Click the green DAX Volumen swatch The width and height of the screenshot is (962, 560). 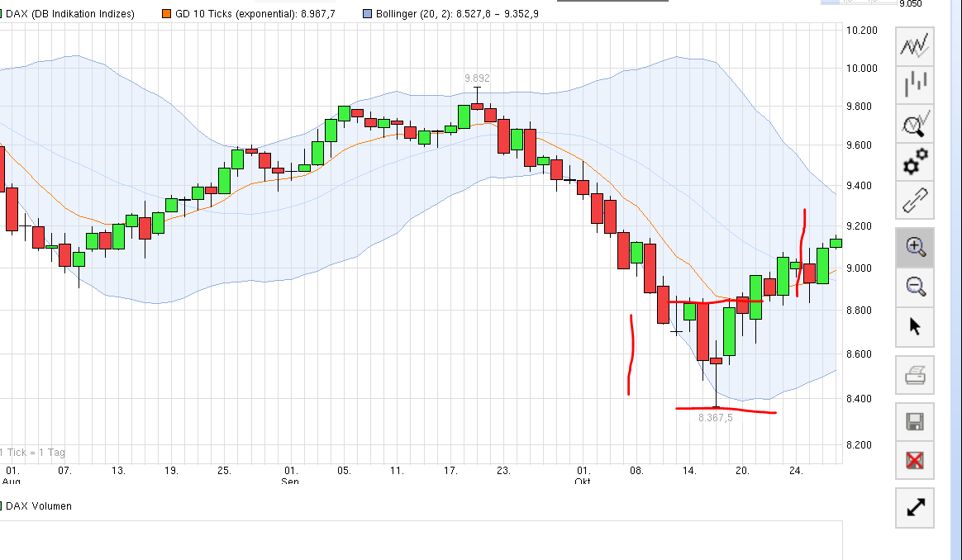1,506
